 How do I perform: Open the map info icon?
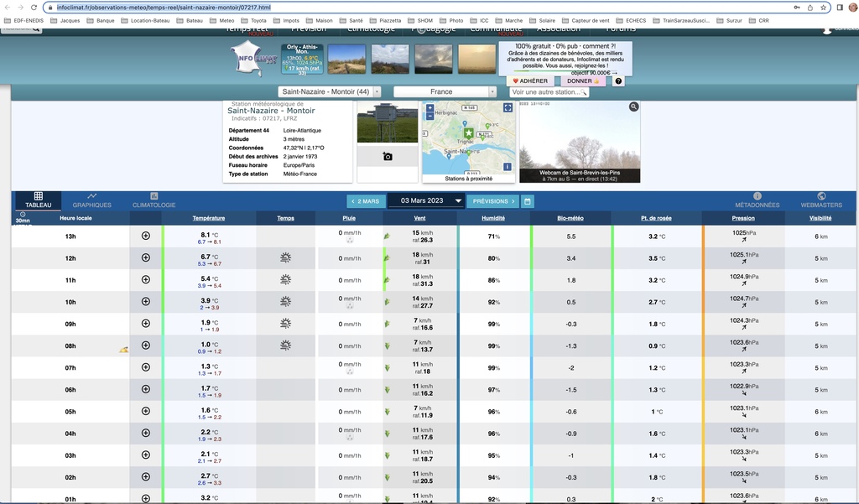(508, 167)
